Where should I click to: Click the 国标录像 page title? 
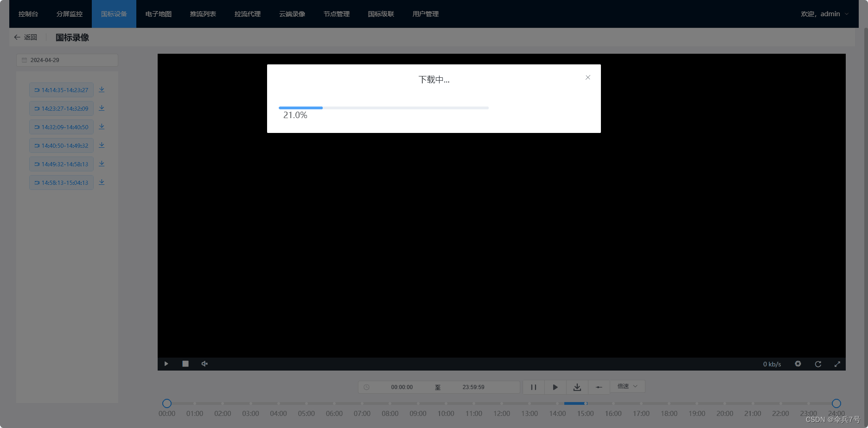pos(72,38)
